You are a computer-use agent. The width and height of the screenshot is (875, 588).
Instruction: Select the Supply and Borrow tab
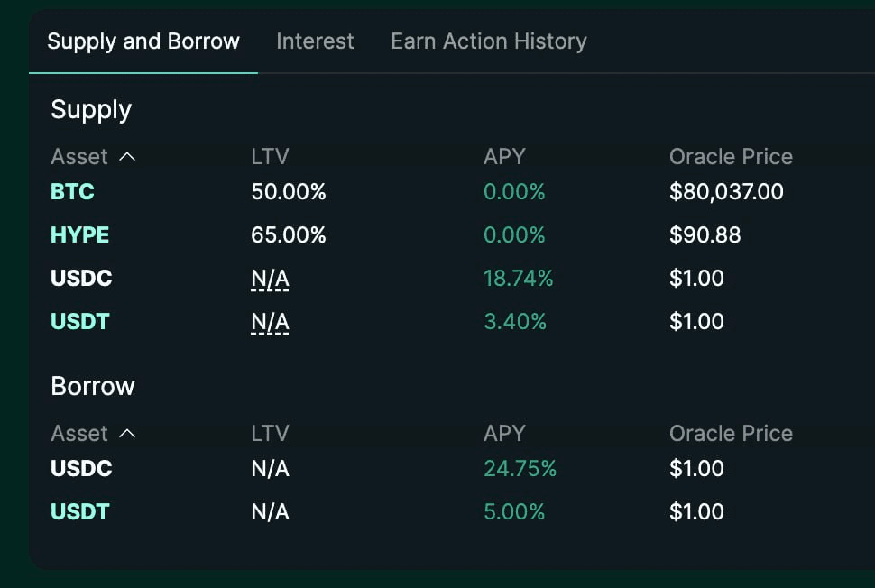pyautogui.click(x=143, y=41)
